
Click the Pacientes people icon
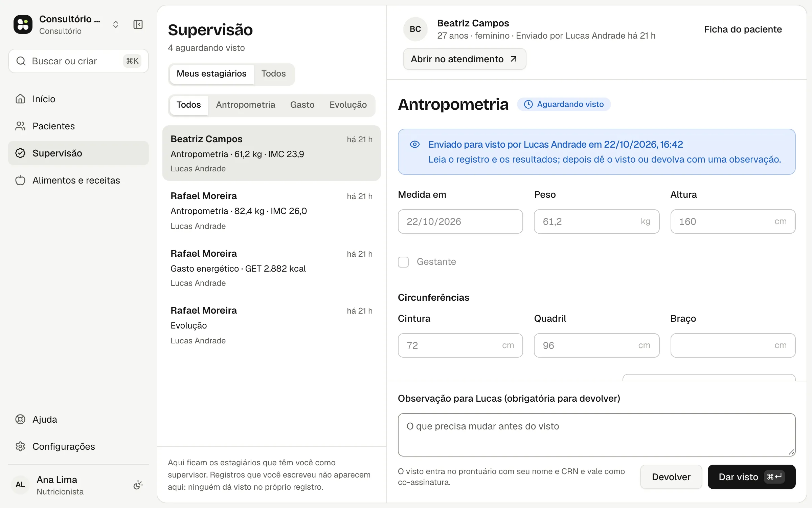coord(20,126)
